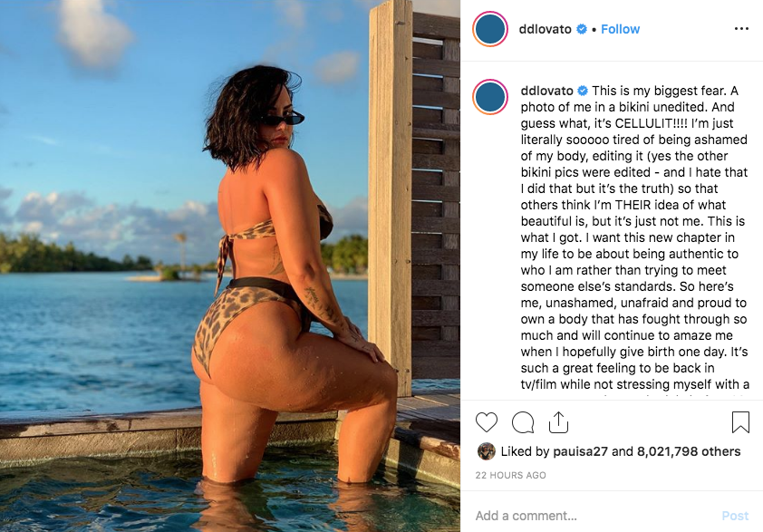This screenshot has height=532, width=763.
Task: Follow the ddlovato account
Action: click(x=620, y=29)
